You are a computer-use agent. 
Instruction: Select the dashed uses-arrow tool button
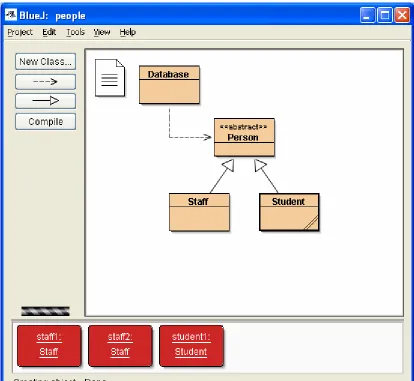click(45, 82)
